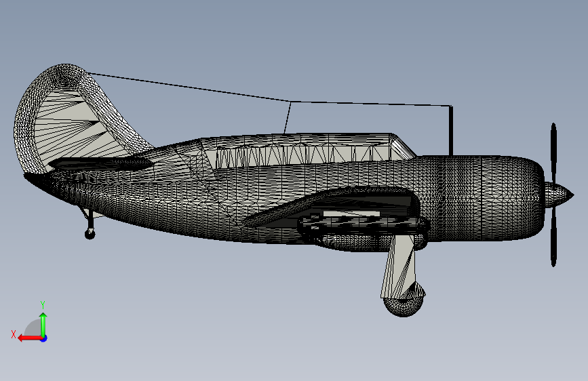
Task: Select the main landing gear wheel
Action: click(x=404, y=302)
